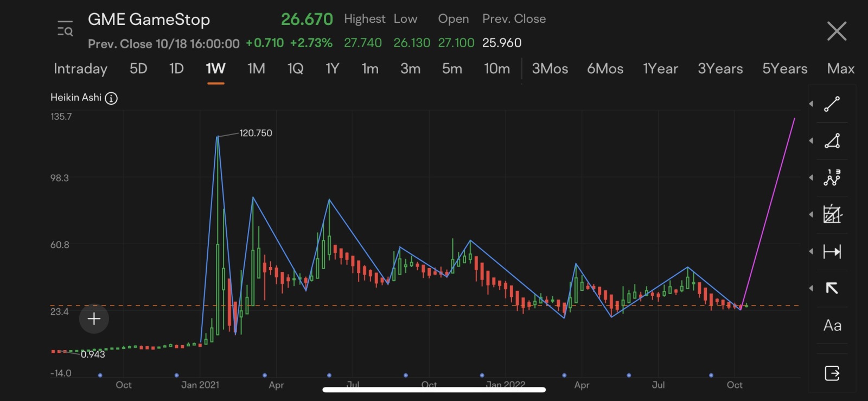Set chart range to 3Mos
Image resolution: width=868 pixels, height=401 pixels.
click(x=550, y=68)
